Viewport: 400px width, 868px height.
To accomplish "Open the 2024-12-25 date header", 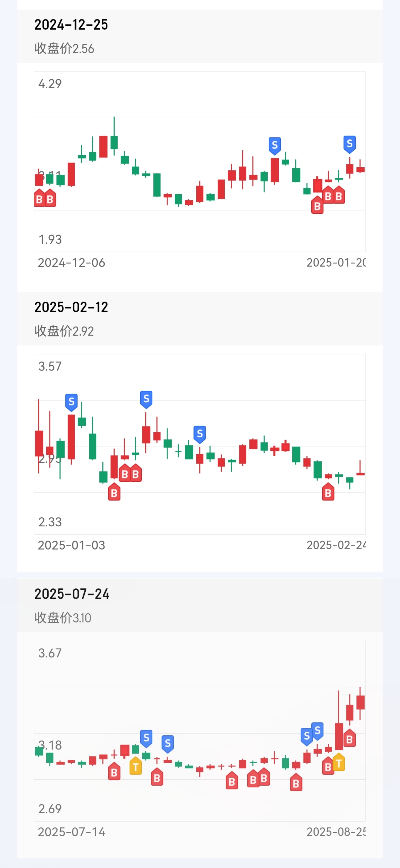I will tap(71, 25).
